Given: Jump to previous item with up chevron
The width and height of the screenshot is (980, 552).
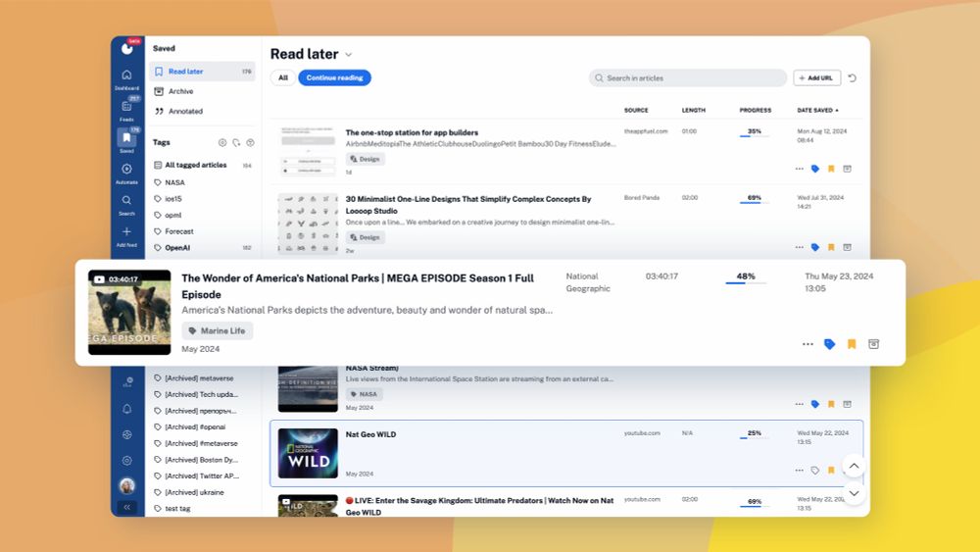Looking at the screenshot, I should point(854,466).
